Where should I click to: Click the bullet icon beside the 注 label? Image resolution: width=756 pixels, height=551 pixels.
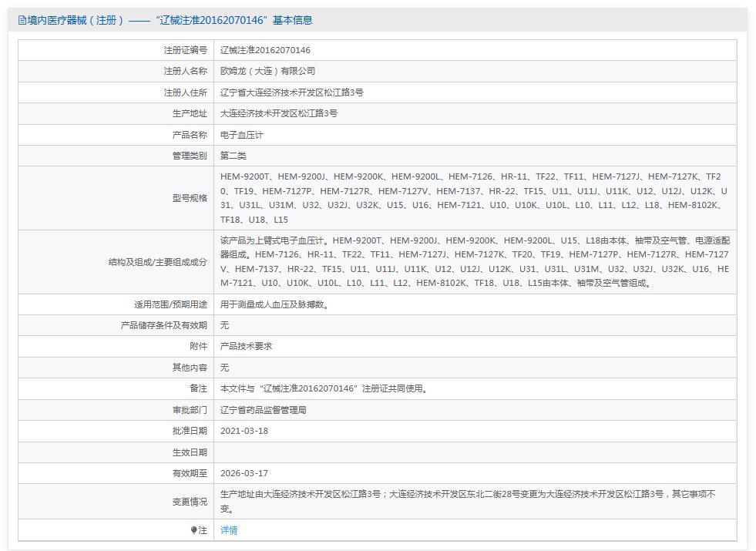pyautogui.click(x=194, y=530)
